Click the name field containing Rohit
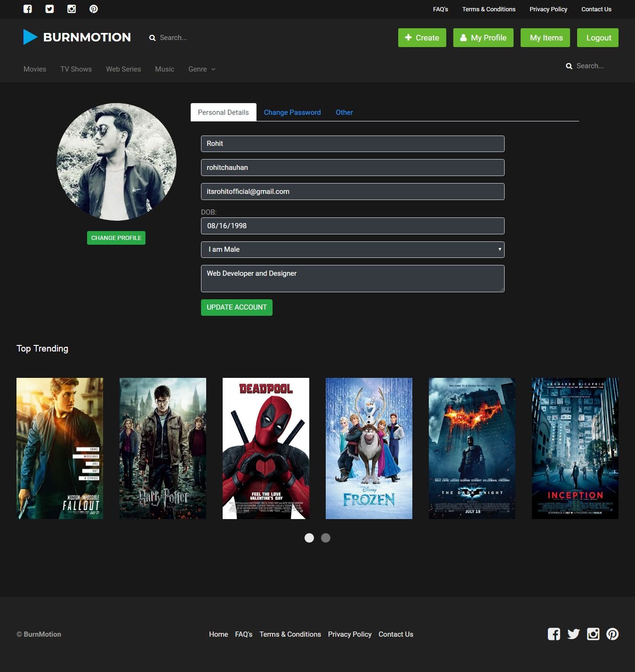This screenshot has height=672, width=635. (x=353, y=144)
